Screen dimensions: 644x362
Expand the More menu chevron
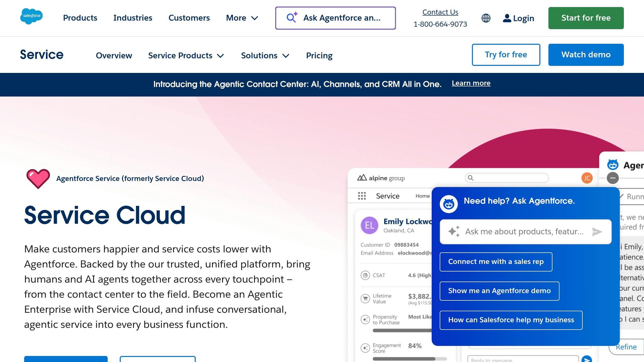255,18
